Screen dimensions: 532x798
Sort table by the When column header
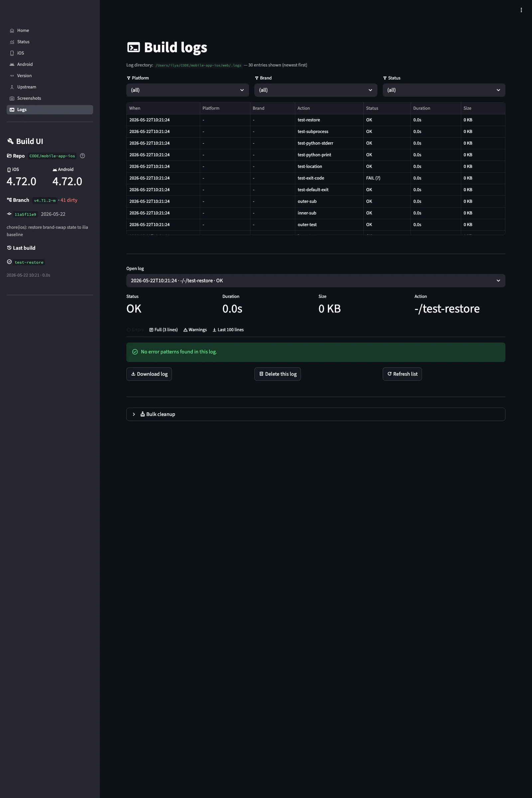(x=163, y=108)
